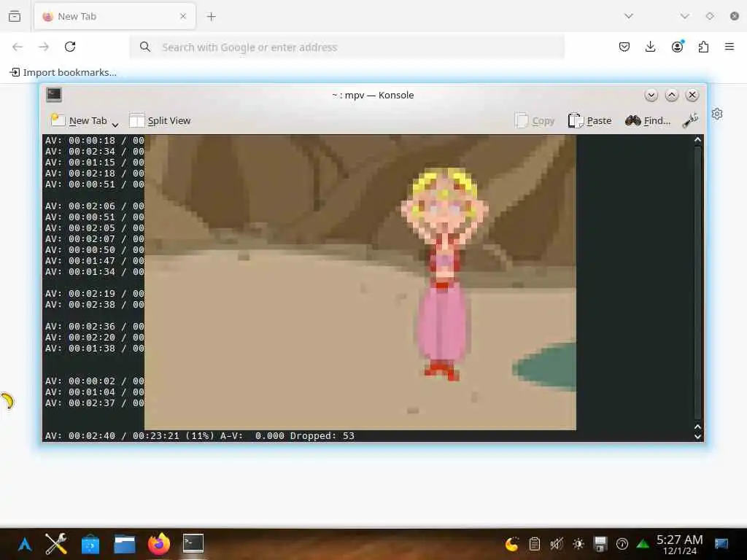Select the Firefox New Tab tab
The image size is (747, 560).
coord(115,16)
